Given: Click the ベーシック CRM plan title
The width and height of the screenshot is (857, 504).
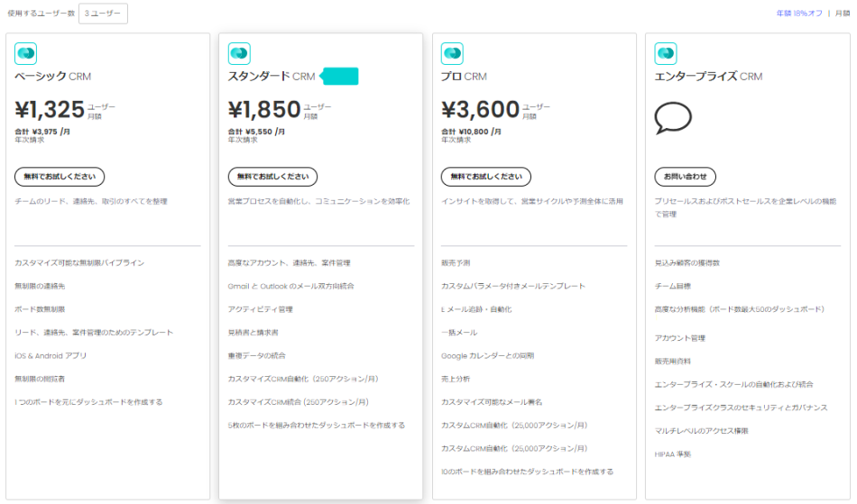Looking at the screenshot, I should [x=52, y=77].
